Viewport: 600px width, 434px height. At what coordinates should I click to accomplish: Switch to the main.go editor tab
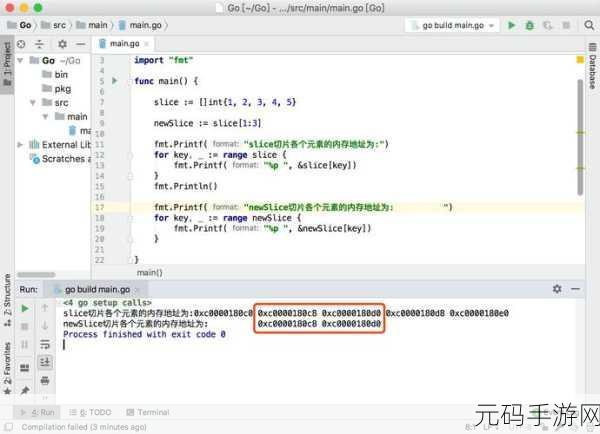tap(123, 44)
